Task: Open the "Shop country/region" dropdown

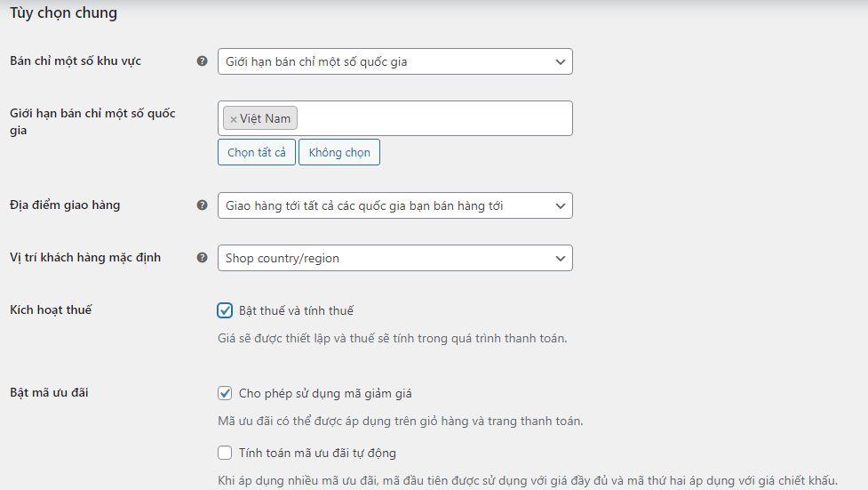Action: pyautogui.click(x=394, y=258)
